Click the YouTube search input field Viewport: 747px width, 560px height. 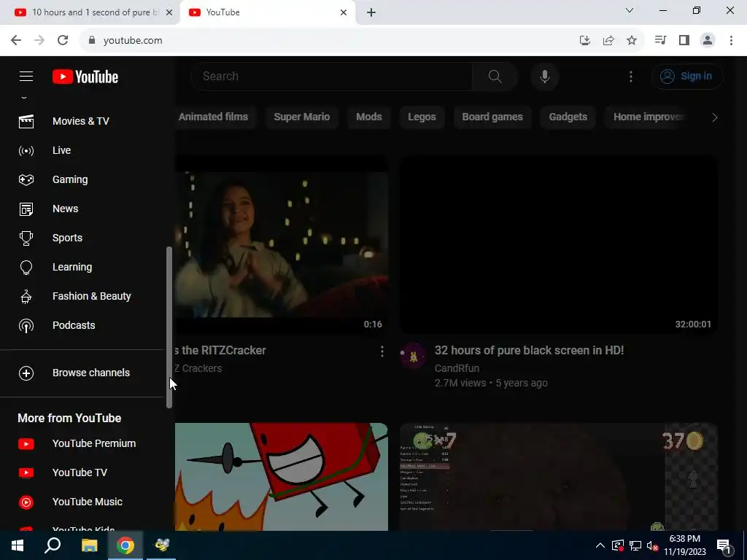point(332,76)
